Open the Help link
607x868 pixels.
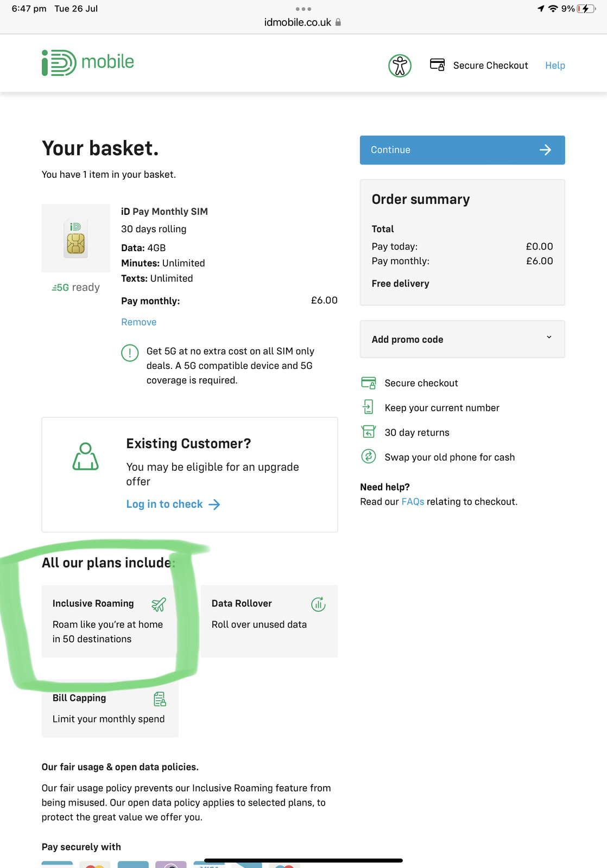(555, 66)
